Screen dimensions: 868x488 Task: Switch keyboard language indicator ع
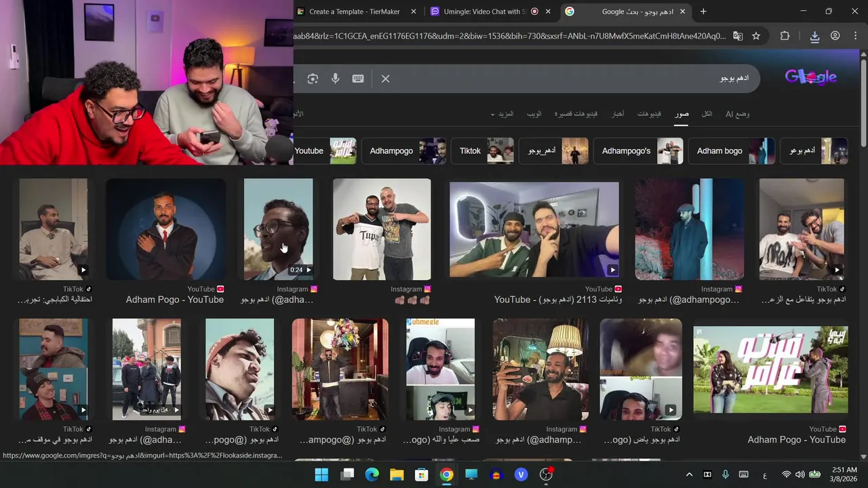pyautogui.click(x=765, y=475)
